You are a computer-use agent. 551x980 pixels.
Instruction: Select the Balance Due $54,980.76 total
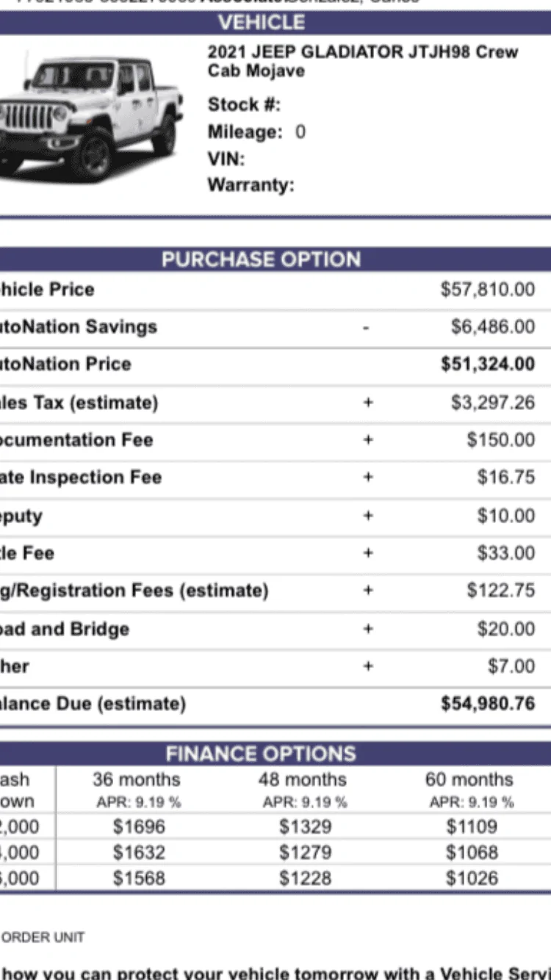tap(488, 704)
